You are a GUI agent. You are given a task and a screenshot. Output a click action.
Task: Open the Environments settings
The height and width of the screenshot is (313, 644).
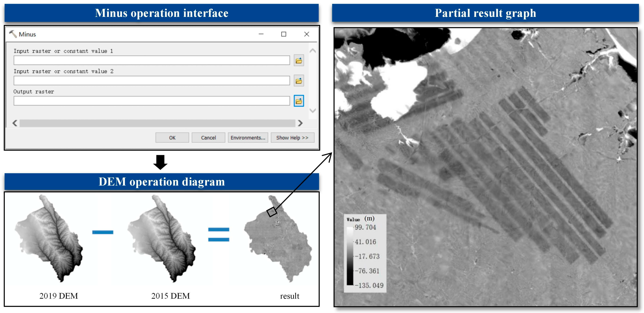coord(248,138)
